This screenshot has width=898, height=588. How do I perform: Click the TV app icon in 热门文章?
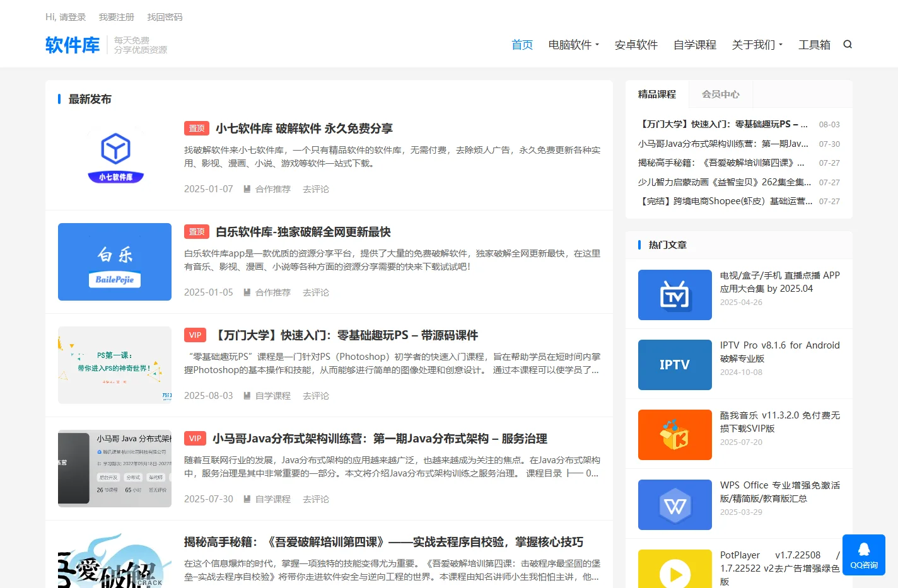(x=675, y=295)
